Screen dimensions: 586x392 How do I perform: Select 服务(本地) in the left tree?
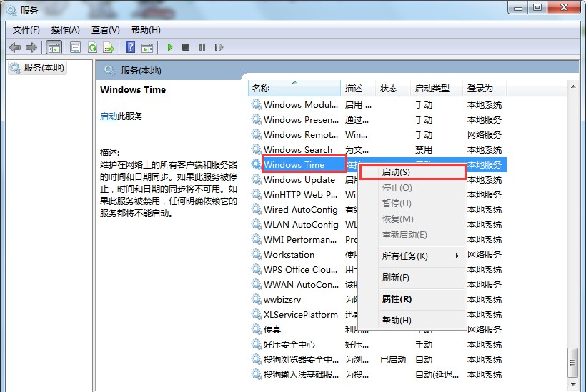click(44, 68)
